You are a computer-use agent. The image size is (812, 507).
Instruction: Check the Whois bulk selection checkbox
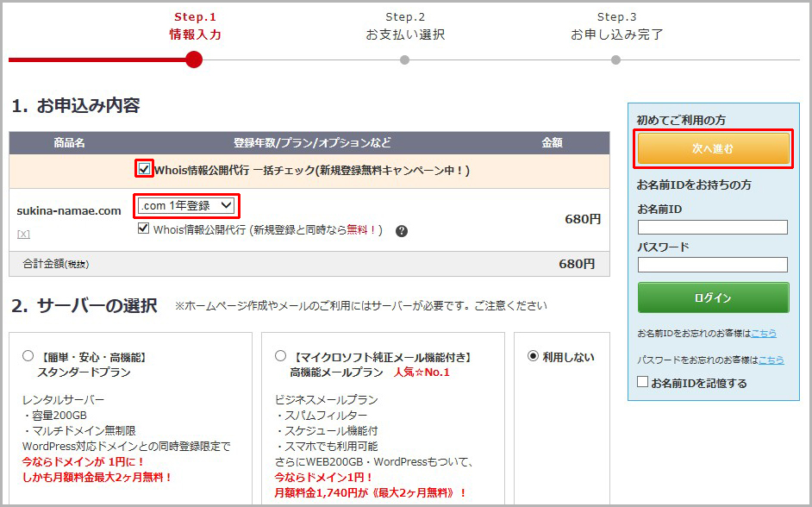tap(145, 169)
